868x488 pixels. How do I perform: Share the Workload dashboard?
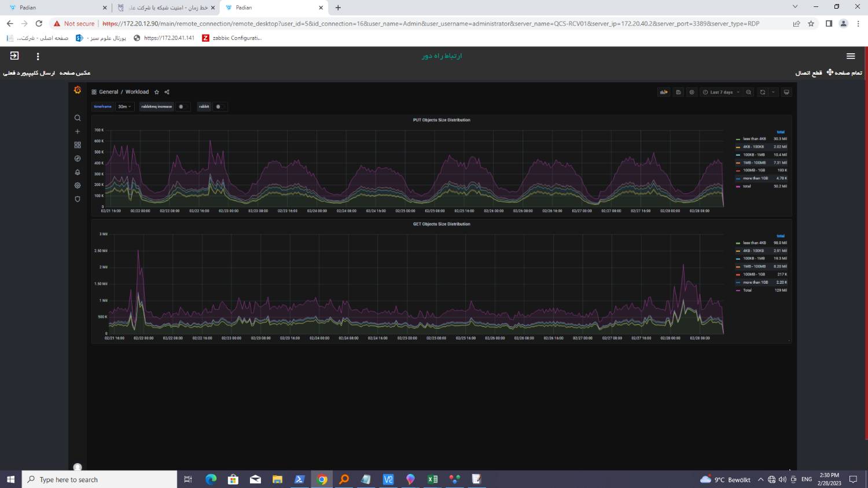point(167,92)
